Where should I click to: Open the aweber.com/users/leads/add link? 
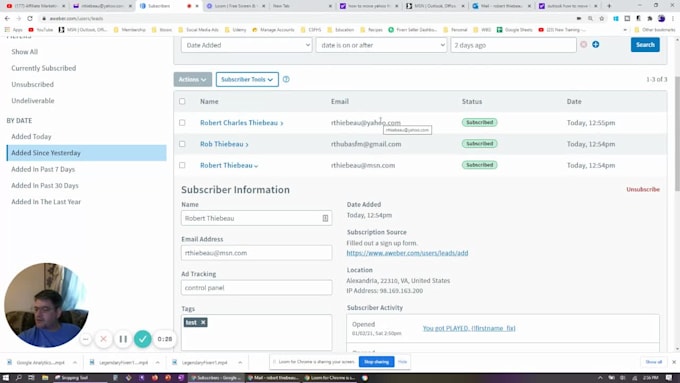tap(407, 253)
